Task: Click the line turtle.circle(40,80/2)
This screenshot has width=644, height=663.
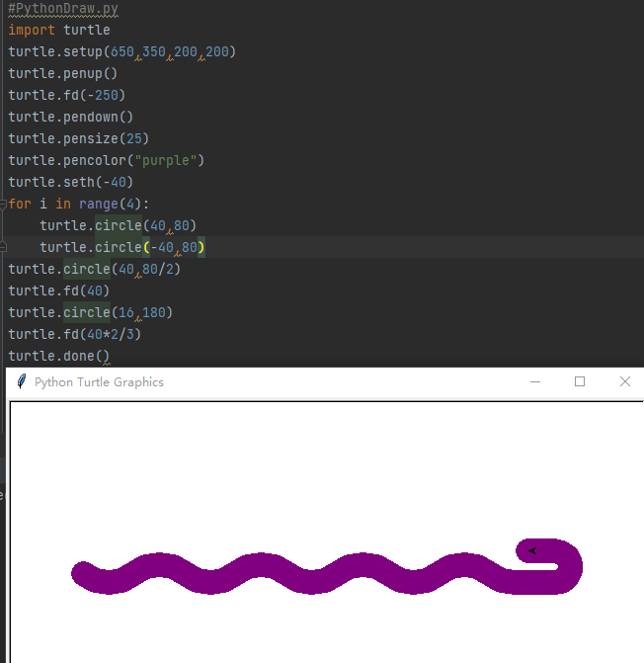Action: (x=94, y=270)
